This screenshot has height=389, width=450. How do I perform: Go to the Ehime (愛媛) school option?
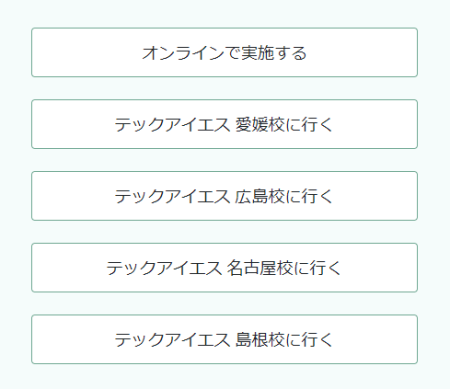(224, 124)
